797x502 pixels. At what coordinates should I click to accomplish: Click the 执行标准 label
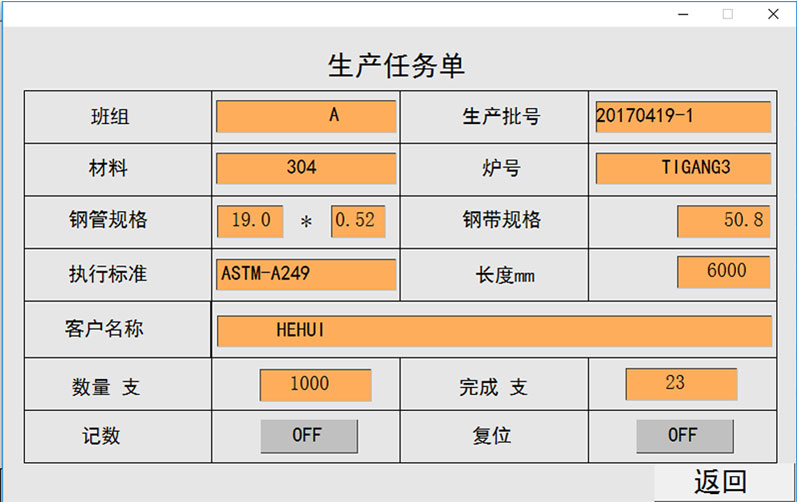[x=108, y=274]
